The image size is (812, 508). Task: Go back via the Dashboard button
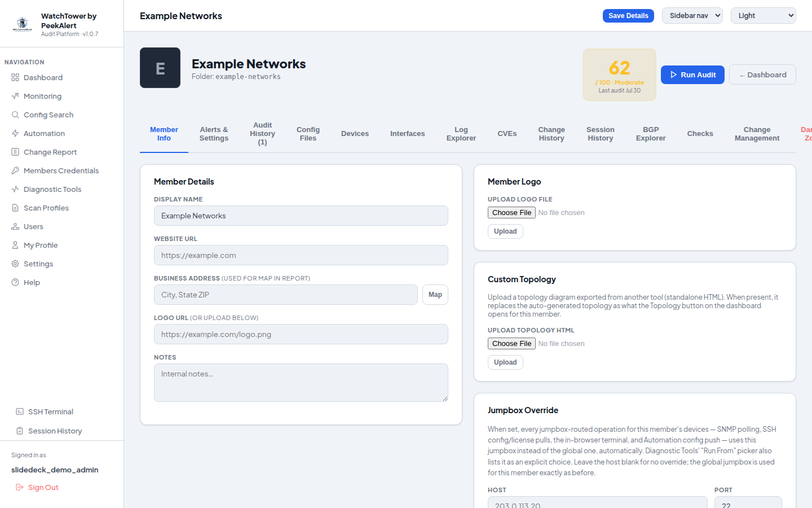(762, 75)
